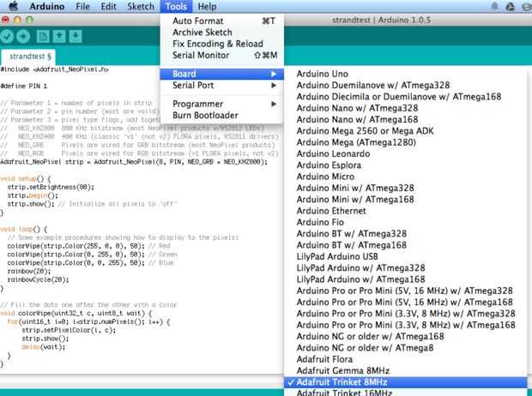Pick Pro Mini 3.3V 8 MHz ATmega168
The image size is (532, 396).
click(406, 325)
